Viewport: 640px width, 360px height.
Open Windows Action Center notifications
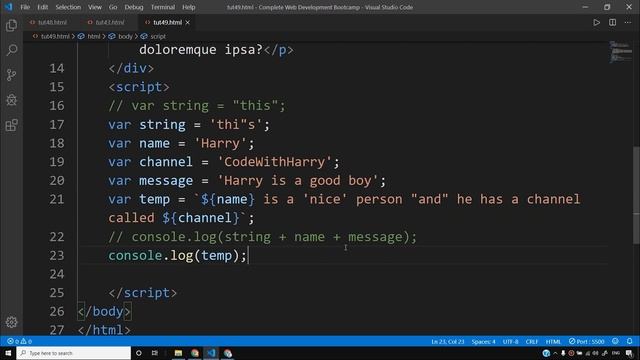629,353
